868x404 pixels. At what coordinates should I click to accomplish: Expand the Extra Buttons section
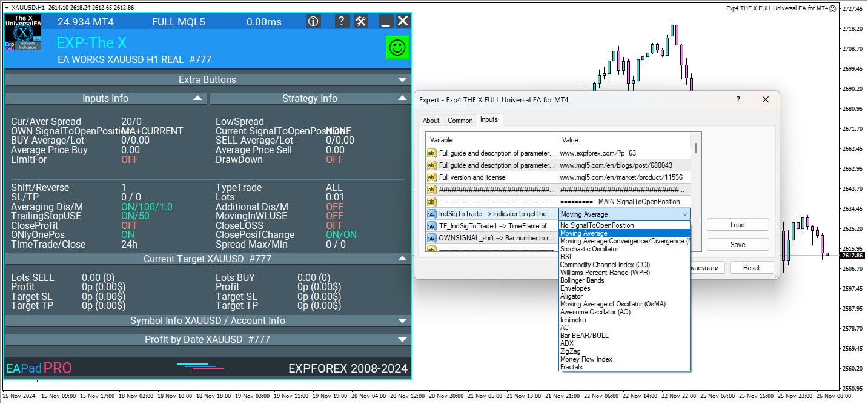[x=402, y=79]
